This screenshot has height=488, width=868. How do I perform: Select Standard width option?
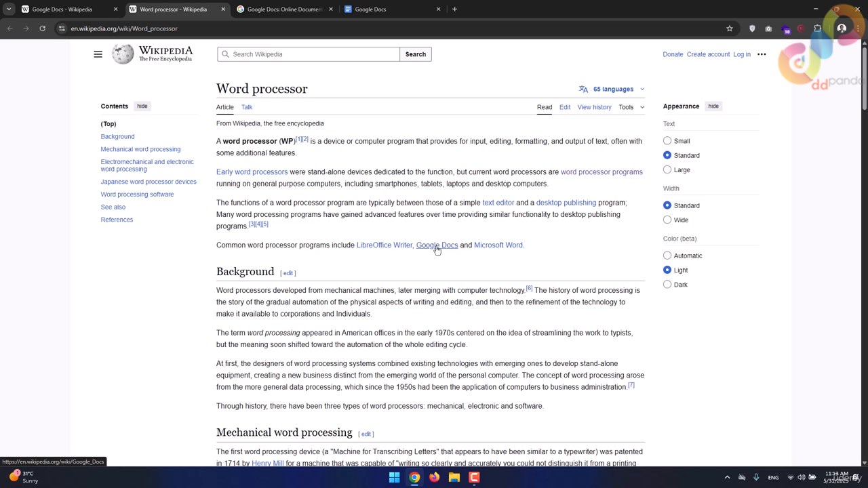tap(667, 205)
